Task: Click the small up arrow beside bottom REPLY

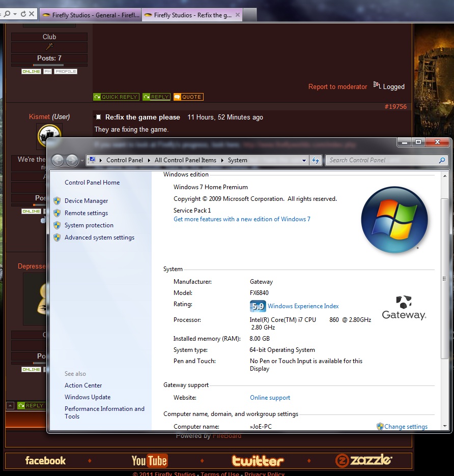Action: 10,406
